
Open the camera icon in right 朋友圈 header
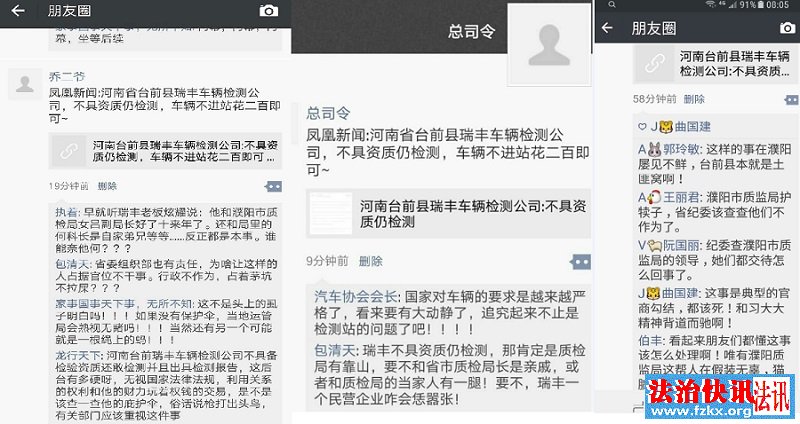787,28
